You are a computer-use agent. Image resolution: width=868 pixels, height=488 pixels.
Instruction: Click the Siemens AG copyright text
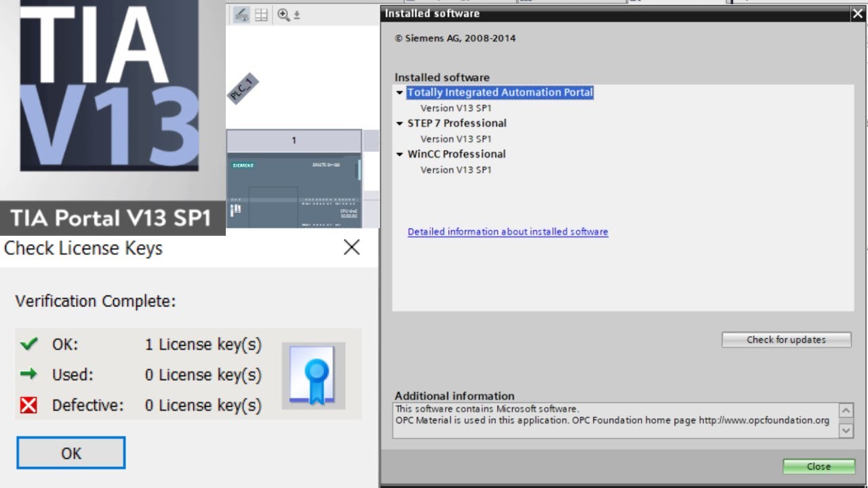[456, 39]
